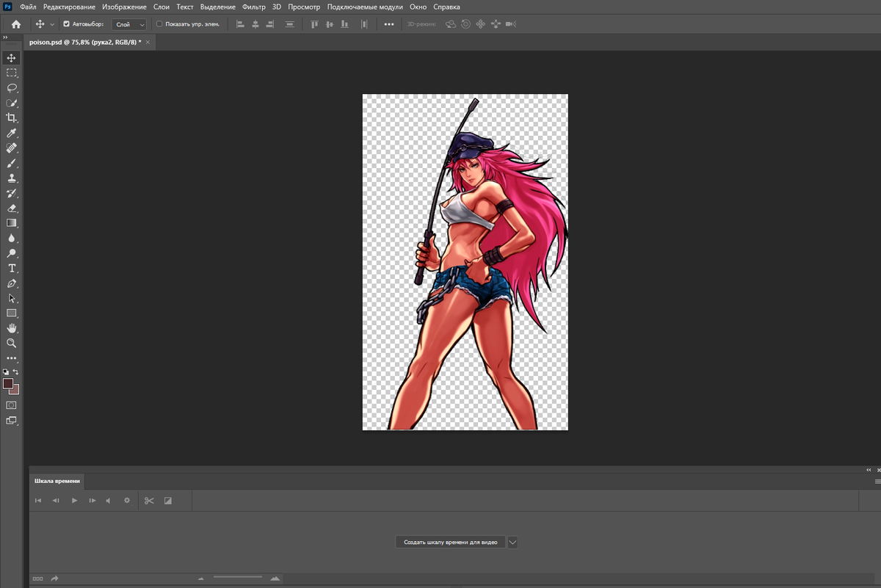Image resolution: width=881 pixels, height=588 pixels.
Task: Select the Zoom tool
Action: tap(12, 343)
